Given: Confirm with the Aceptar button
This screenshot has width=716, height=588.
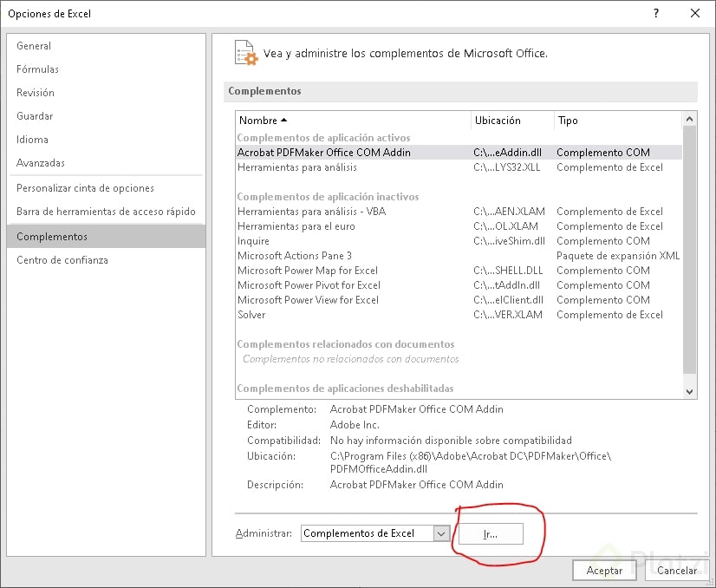Looking at the screenshot, I should pyautogui.click(x=604, y=570).
